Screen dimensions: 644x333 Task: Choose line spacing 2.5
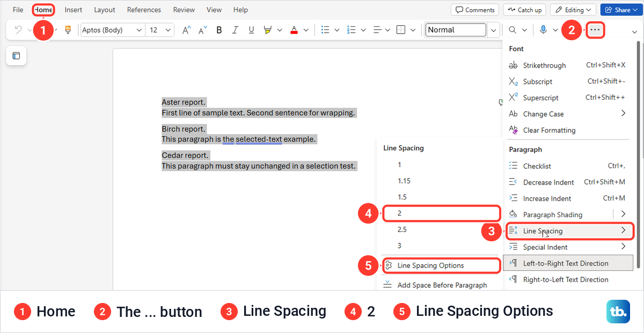coord(441,230)
